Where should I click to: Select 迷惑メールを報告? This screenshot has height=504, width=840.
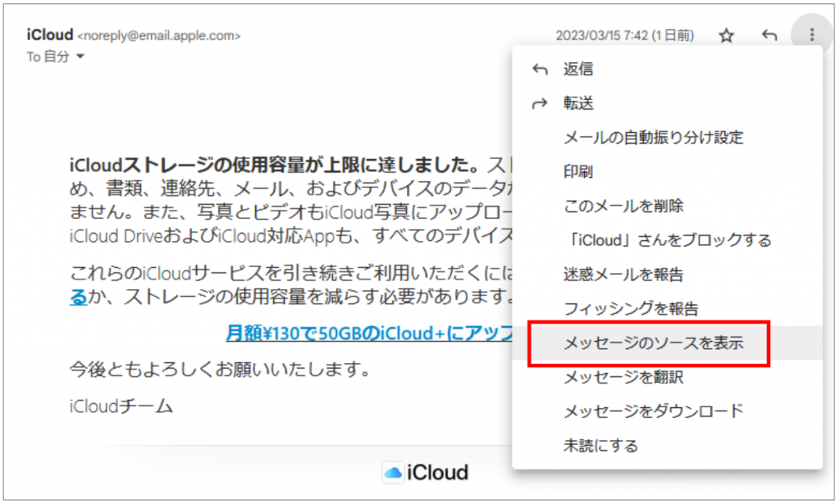(x=667, y=275)
